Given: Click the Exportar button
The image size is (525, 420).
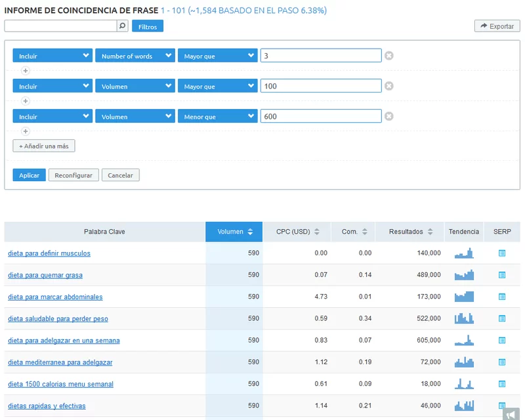Looking at the screenshot, I should point(497,26).
